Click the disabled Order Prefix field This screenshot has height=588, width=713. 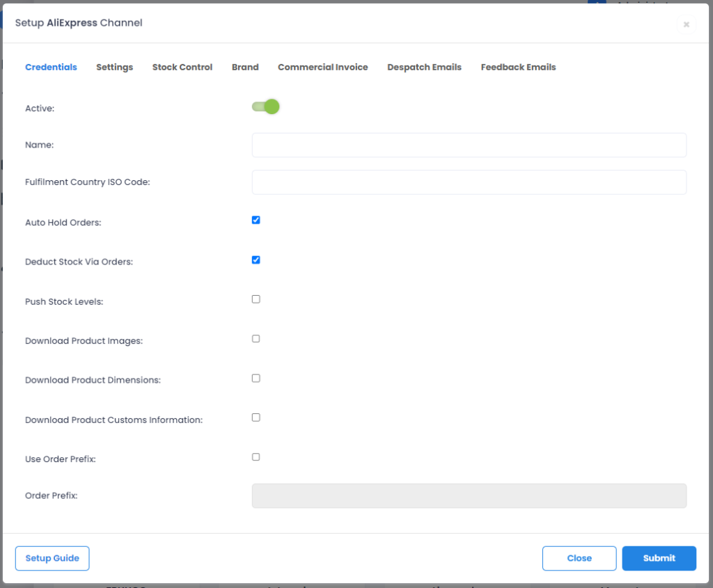tap(469, 495)
